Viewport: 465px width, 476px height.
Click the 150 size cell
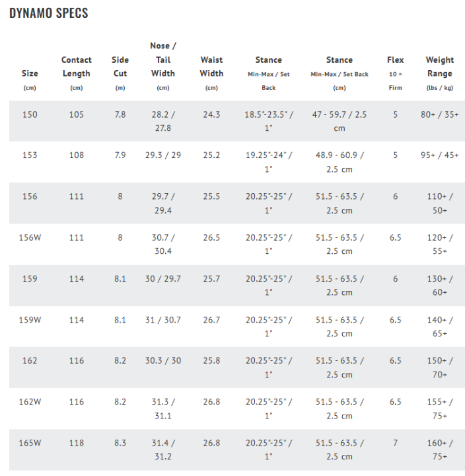coord(30,114)
